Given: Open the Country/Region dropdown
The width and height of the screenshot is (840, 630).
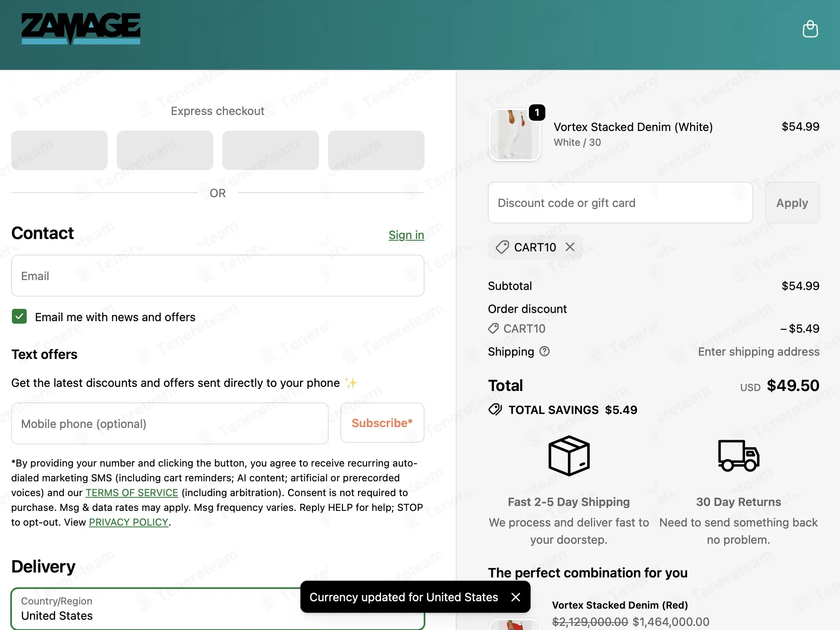Looking at the screenshot, I should 218,608.
